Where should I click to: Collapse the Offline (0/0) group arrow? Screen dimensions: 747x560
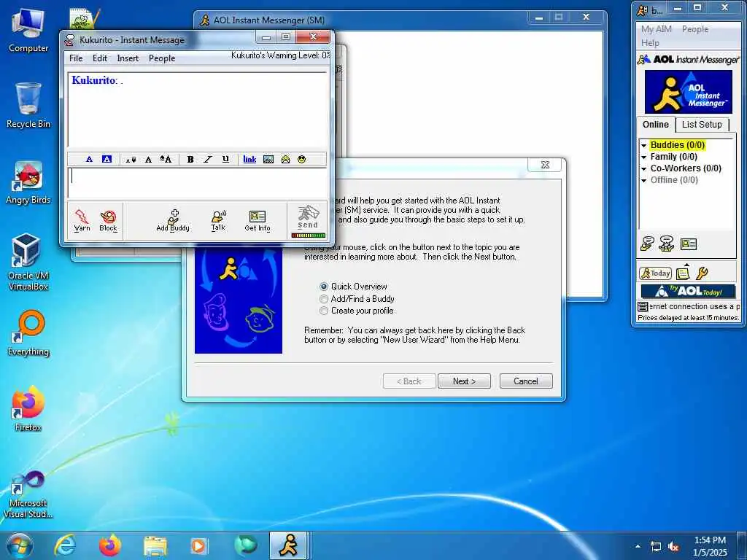[x=643, y=181]
